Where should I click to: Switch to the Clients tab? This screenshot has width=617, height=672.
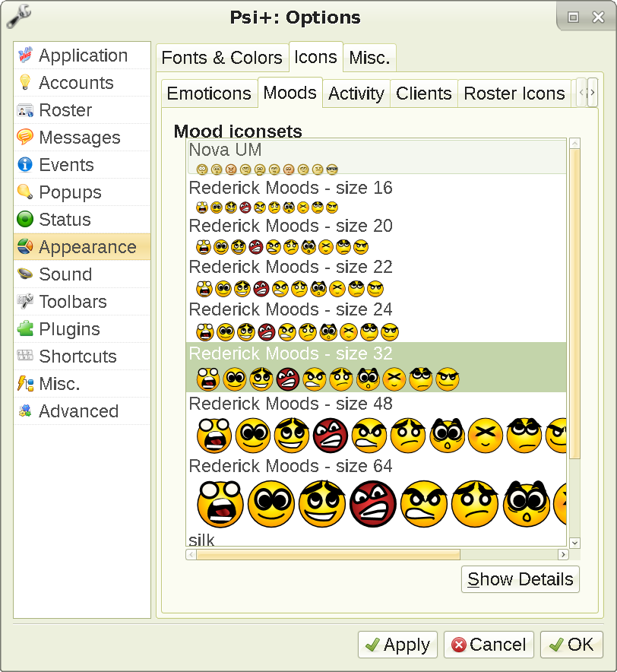click(x=423, y=93)
